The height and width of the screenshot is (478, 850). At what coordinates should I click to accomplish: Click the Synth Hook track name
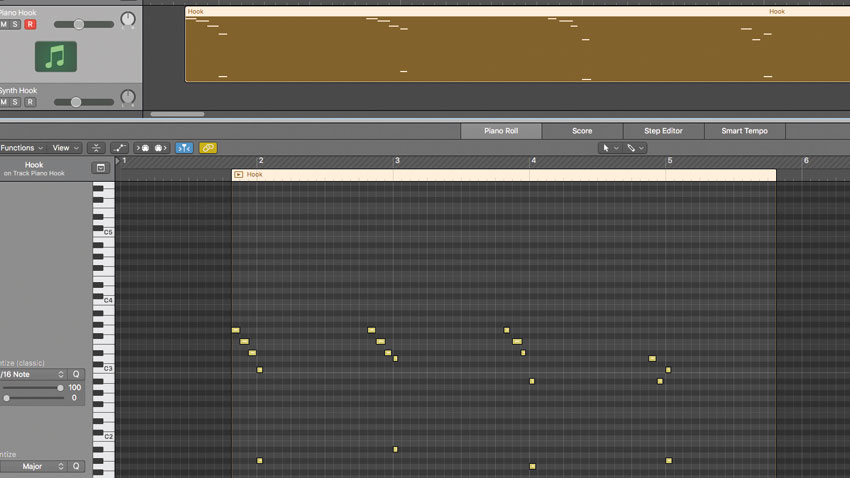click(x=18, y=91)
